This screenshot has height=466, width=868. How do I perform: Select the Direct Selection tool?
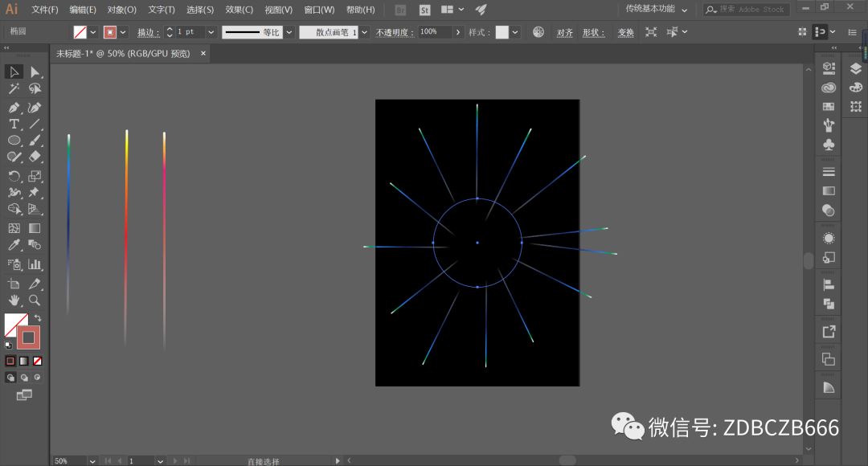point(35,72)
